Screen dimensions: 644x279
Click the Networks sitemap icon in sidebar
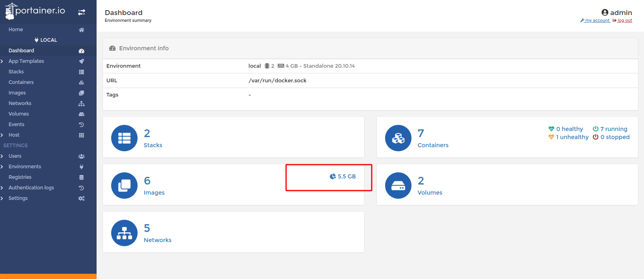pyautogui.click(x=82, y=103)
